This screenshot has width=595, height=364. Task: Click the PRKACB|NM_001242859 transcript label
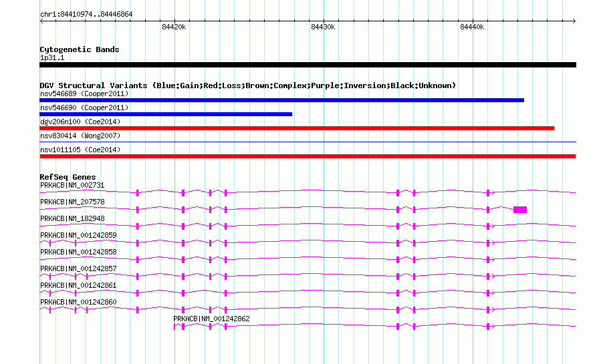click(78, 236)
